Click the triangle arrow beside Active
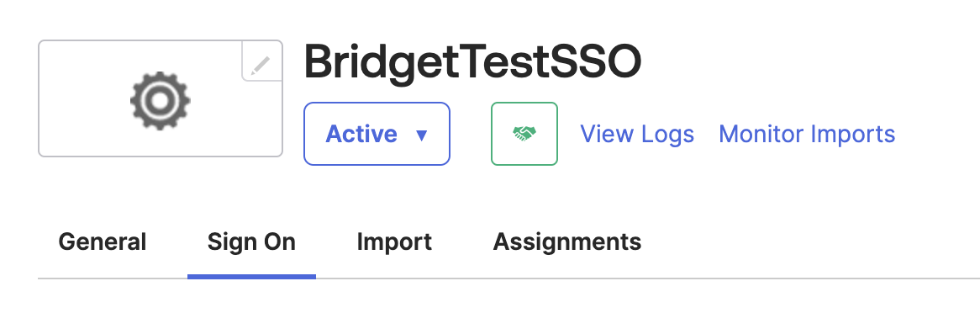The width and height of the screenshot is (980, 313). point(422,135)
